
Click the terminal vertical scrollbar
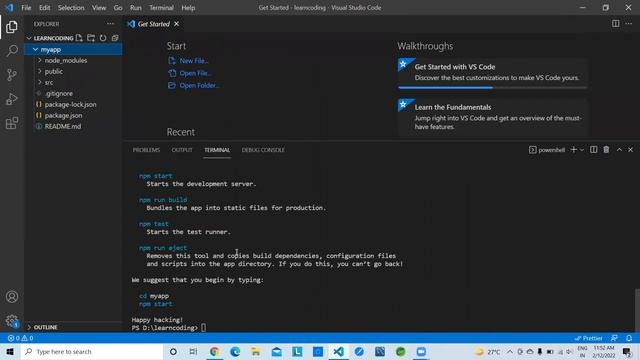[x=637, y=309]
